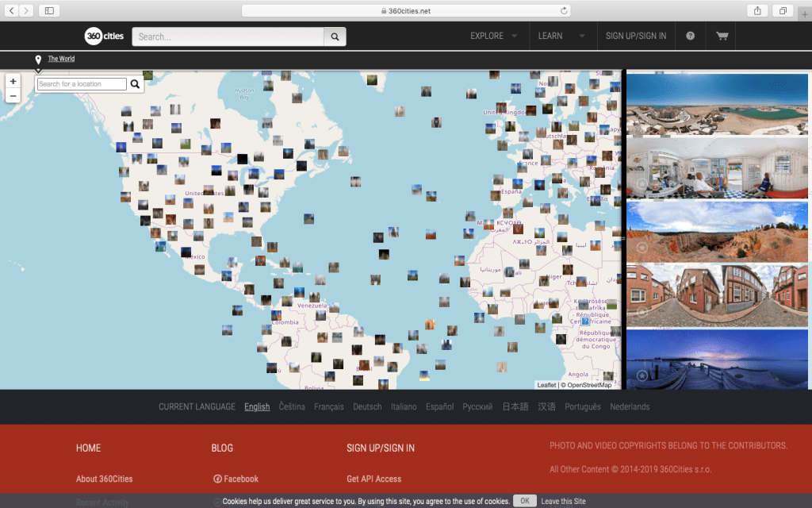Click the browser reload icon
The width and height of the screenshot is (812, 508).
point(564,11)
